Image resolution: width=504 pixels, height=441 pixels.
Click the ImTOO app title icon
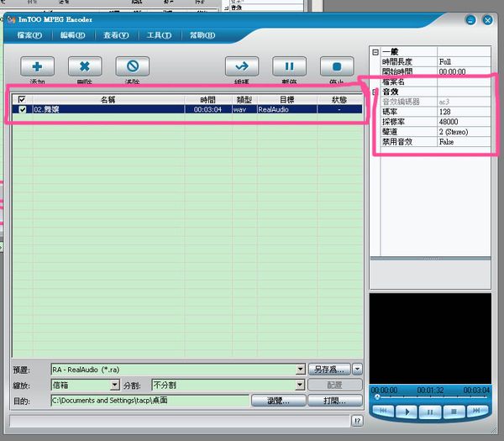[x=11, y=20]
